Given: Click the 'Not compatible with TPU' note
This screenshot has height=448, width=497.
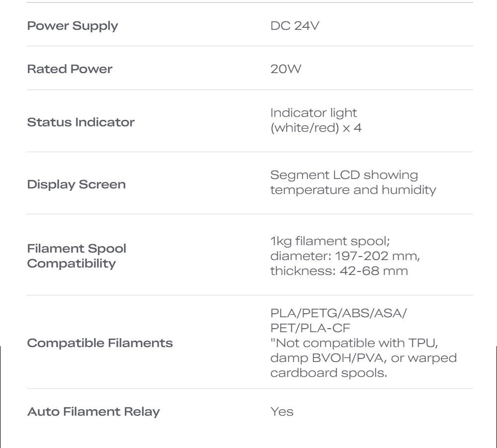Looking at the screenshot, I should [x=356, y=343].
